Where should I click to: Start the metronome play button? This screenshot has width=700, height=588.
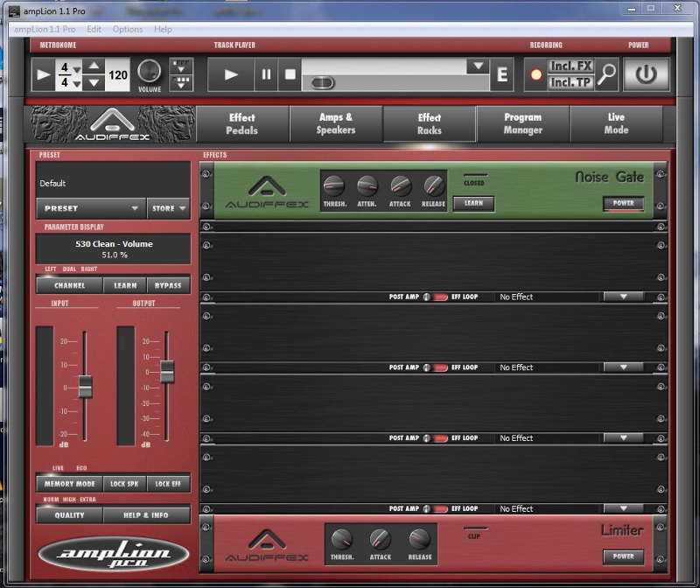point(43,74)
